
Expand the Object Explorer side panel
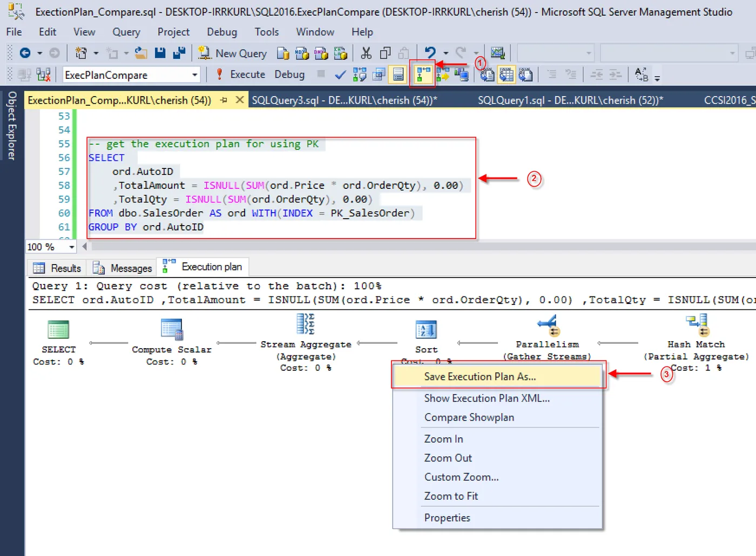(12, 126)
